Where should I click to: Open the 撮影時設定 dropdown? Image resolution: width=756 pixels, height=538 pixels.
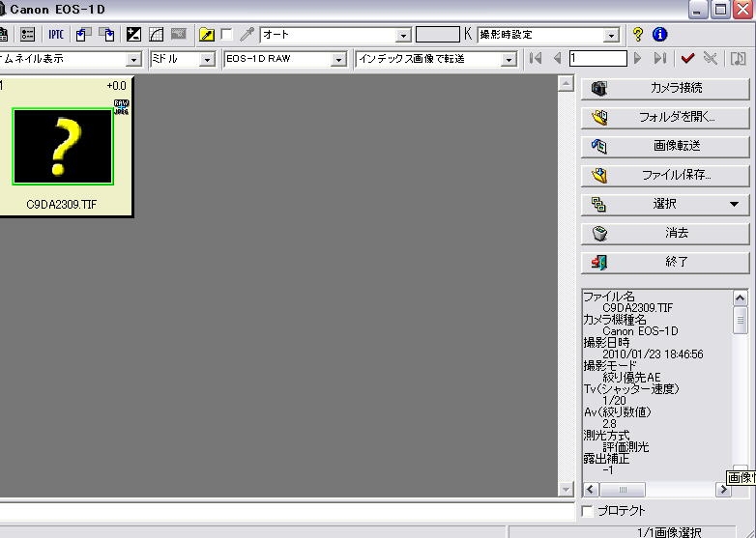pyautogui.click(x=611, y=35)
